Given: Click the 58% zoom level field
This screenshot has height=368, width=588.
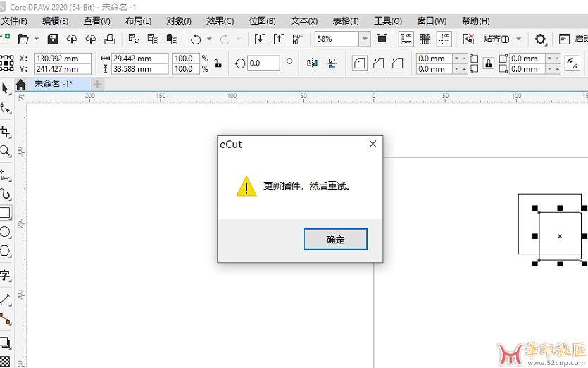Looking at the screenshot, I should (337, 39).
